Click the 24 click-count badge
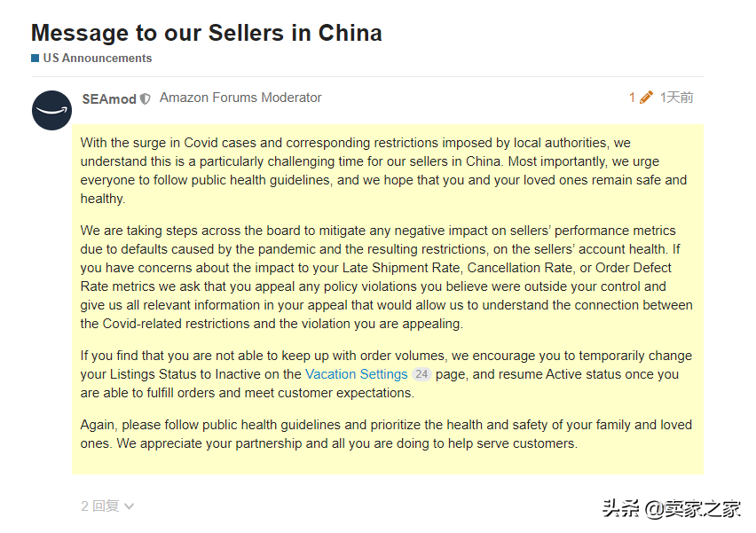Viewport: 756px width, 533px height. pyautogui.click(x=421, y=374)
